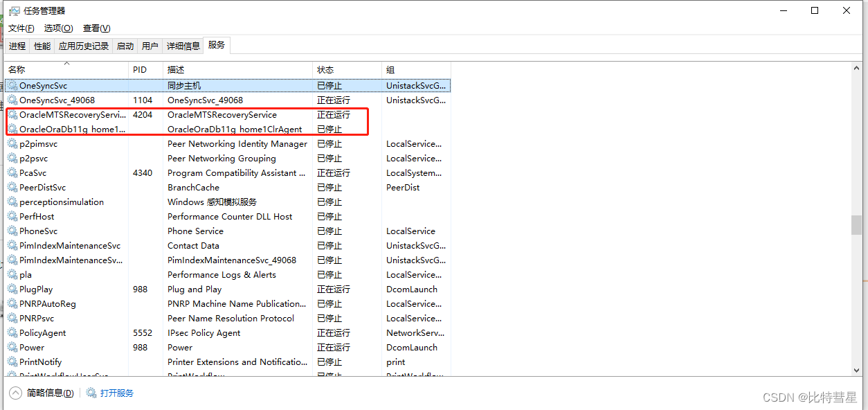Click the Task Manager title bar icon
Screen dimensions: 868x410
tap(14, 11)
